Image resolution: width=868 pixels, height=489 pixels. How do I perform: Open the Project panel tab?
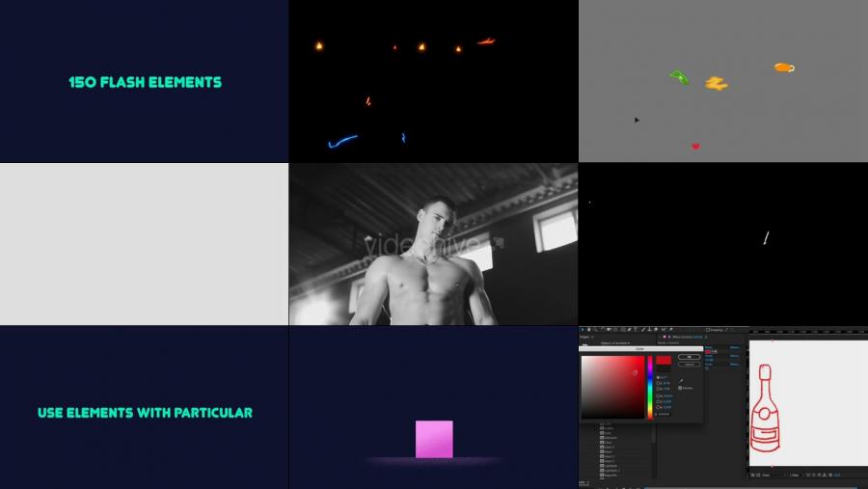[x=585, y=337]
